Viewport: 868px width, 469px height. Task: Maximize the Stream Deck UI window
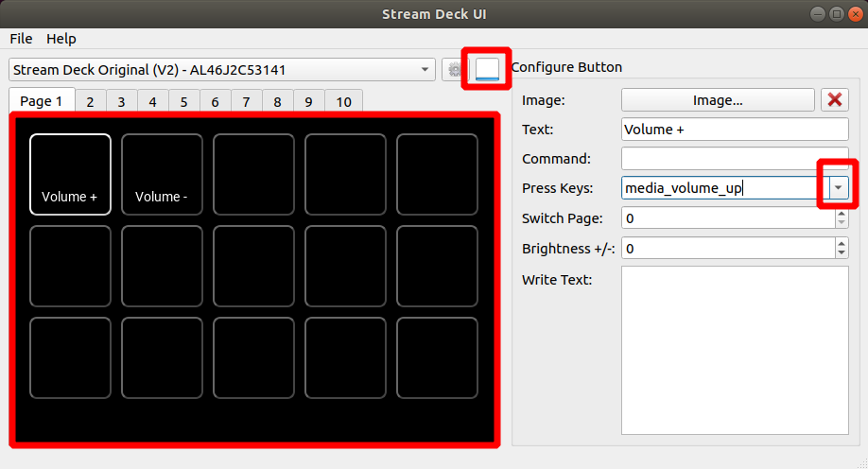point(837,14)
